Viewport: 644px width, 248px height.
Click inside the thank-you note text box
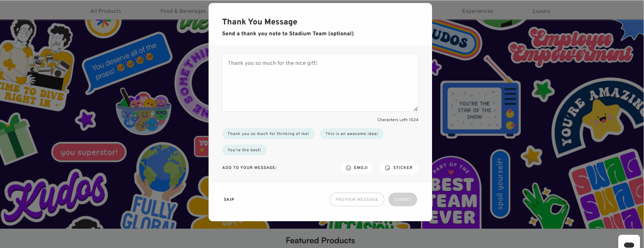coord(320,81)
